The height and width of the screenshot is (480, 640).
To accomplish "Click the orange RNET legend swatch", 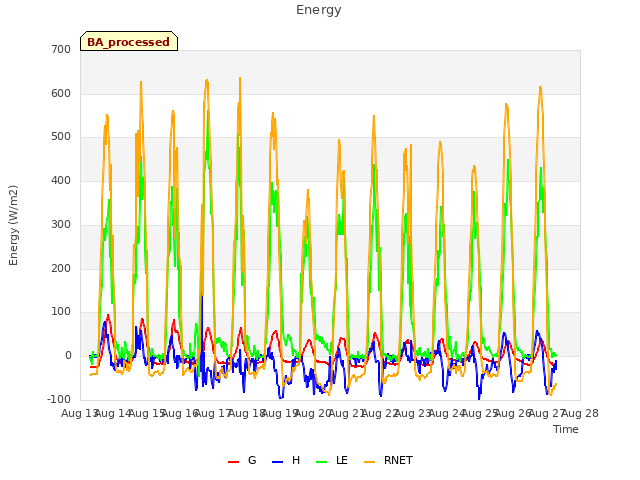I will tap(369, 462).
